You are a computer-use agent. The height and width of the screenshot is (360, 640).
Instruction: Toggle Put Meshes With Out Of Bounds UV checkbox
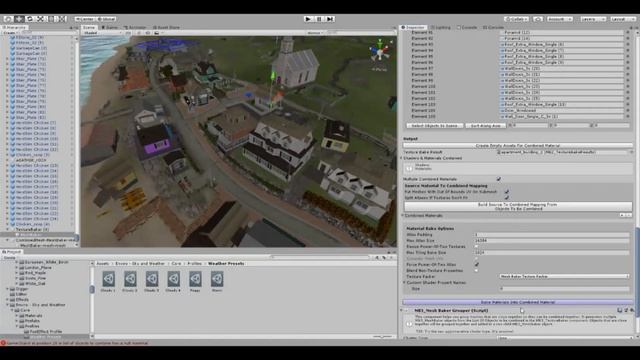click(507, 191)
